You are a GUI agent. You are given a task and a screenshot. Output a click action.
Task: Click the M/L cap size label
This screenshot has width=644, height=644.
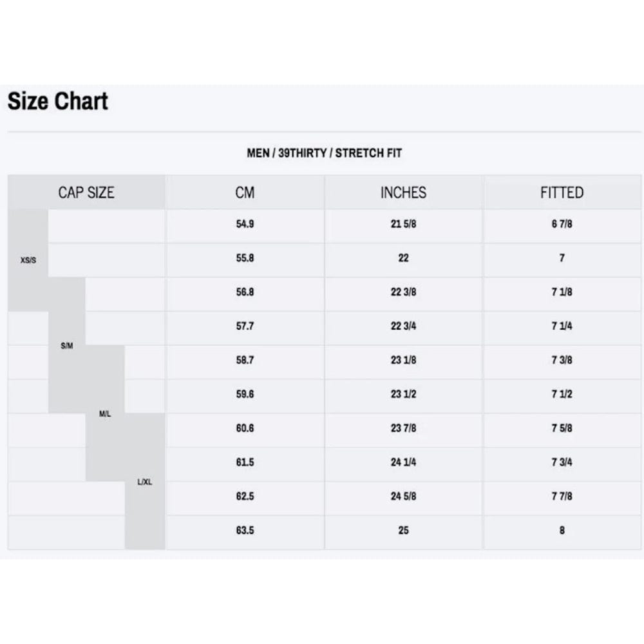coord(105,414)
